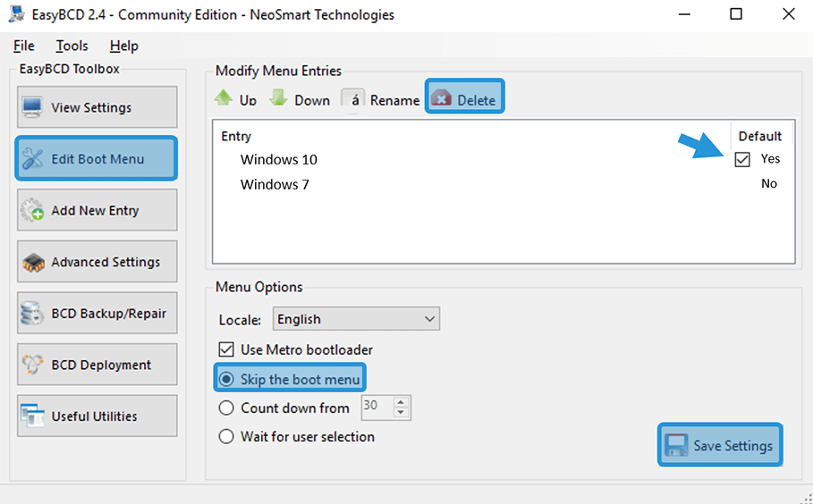The width and height of the screenshot is (813, 504).
Task: Click the floppy disk Save Settings icon
Action: point(676,445)
